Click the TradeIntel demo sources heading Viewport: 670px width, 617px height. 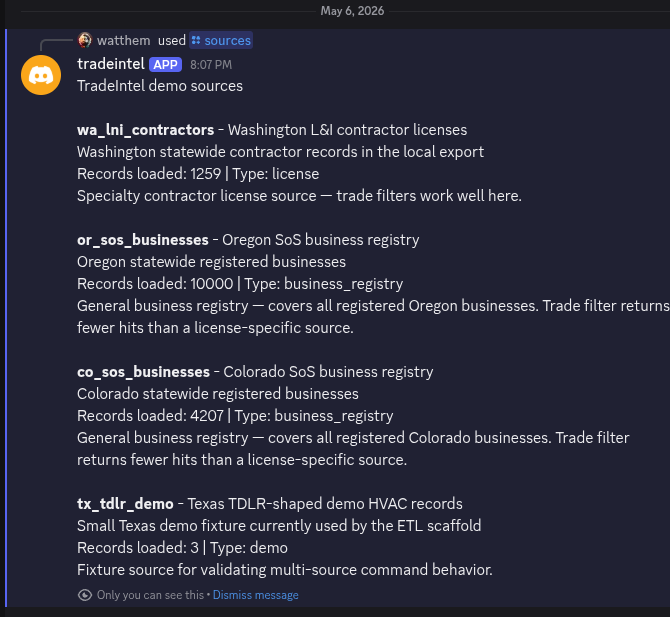pos(160,86)
